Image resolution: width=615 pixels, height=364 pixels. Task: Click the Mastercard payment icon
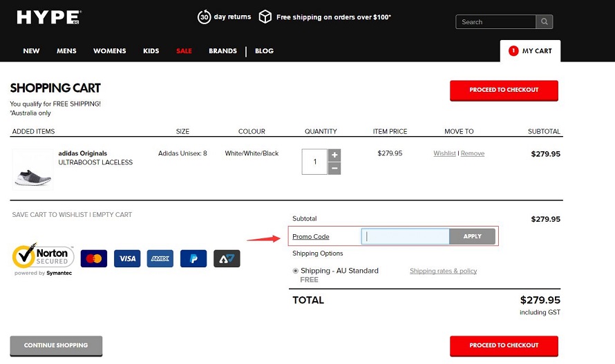(x=94, y=258)
